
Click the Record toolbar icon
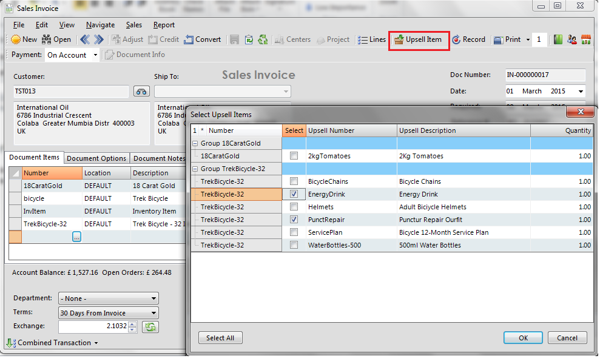pos(456,39)
